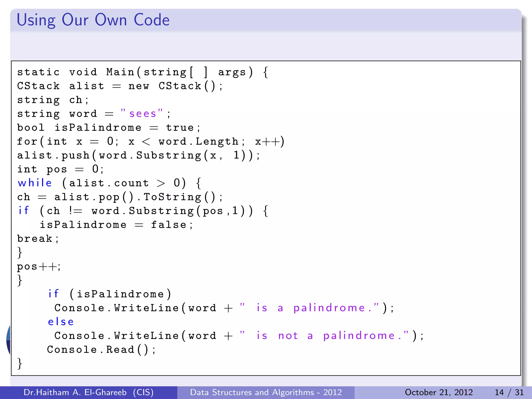532x399 pixels.
Task: Click the footer date 'October 21, 2012'
Action: coord(439,392)
